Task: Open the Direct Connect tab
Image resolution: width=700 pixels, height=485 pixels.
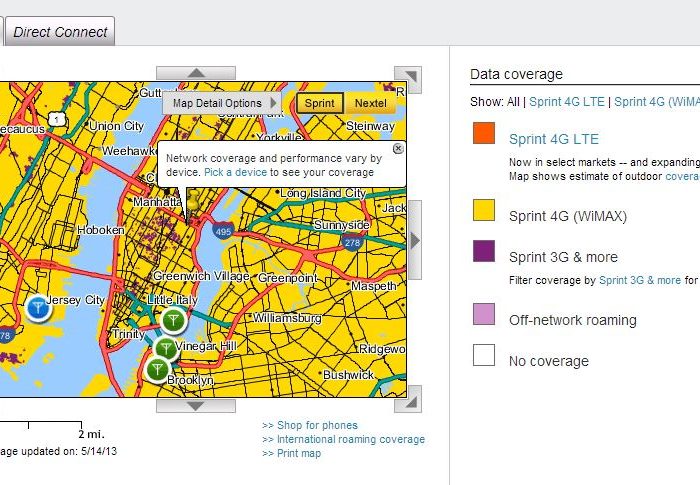Action: coord(60,32)
